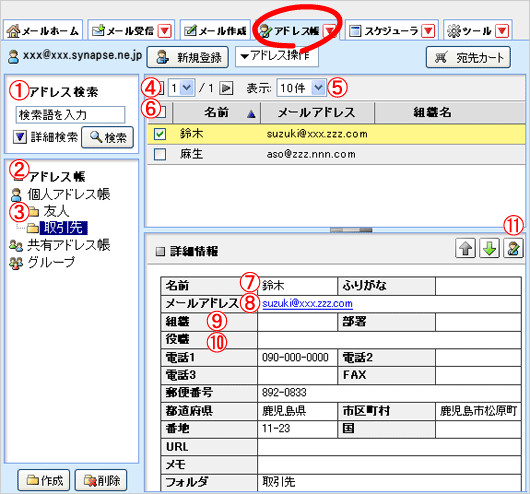530x494 pixels.
Task: Click the suzuki@xxx.zzz.com link in details
Action: point(307,304)
